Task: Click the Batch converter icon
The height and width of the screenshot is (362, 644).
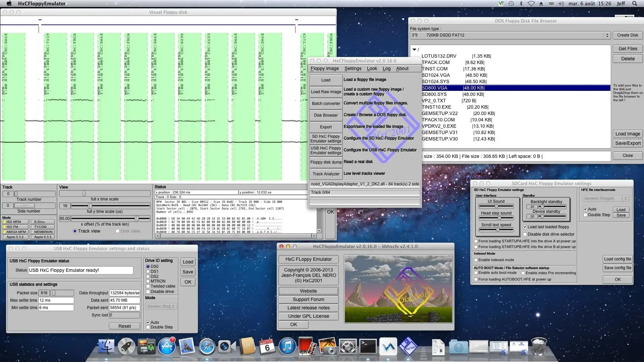Action: pos(326,104)
